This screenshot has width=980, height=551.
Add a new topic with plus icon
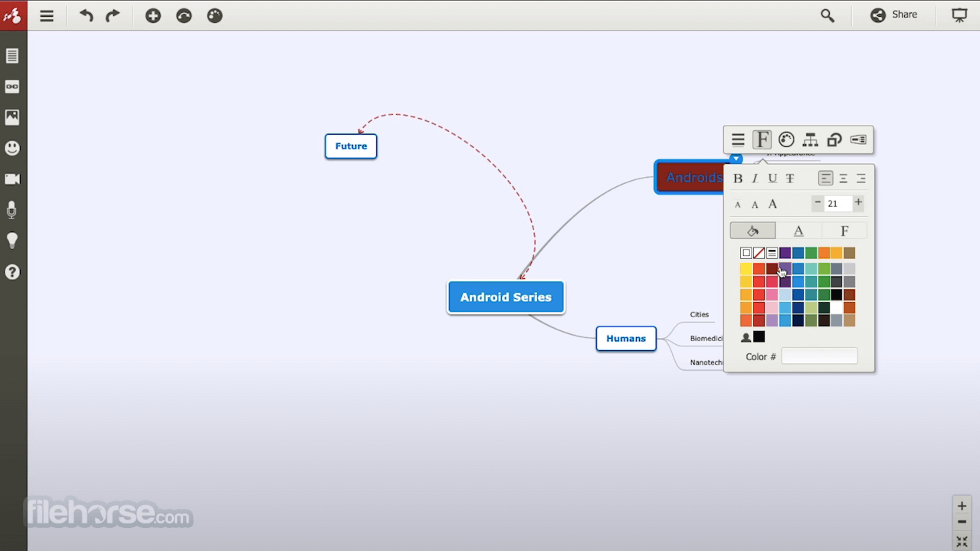[x=153, y=15]
